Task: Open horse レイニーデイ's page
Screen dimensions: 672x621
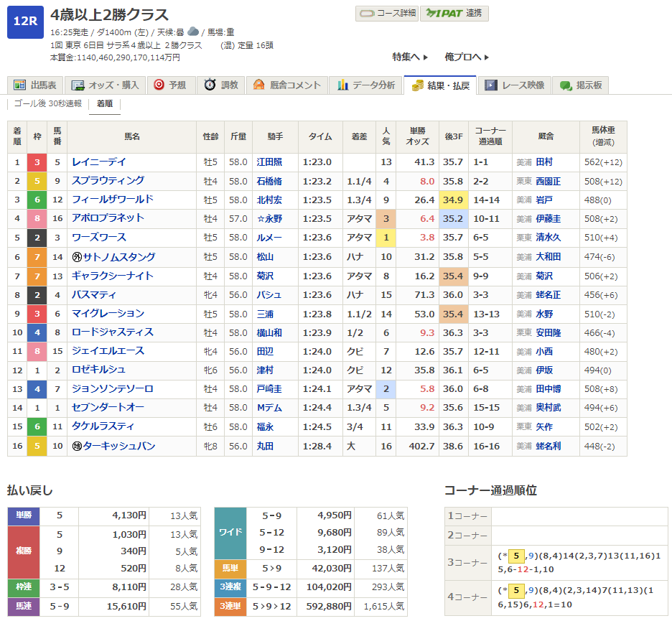Action: pos(98,162)
